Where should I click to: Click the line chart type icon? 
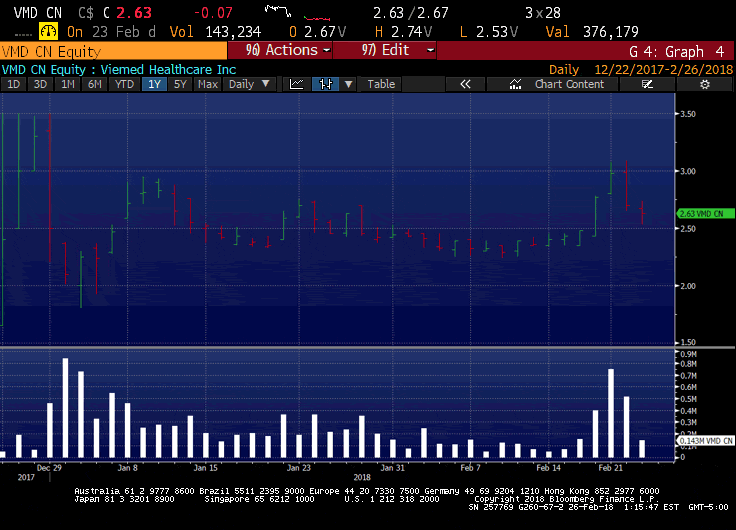(x=297, y=85)
